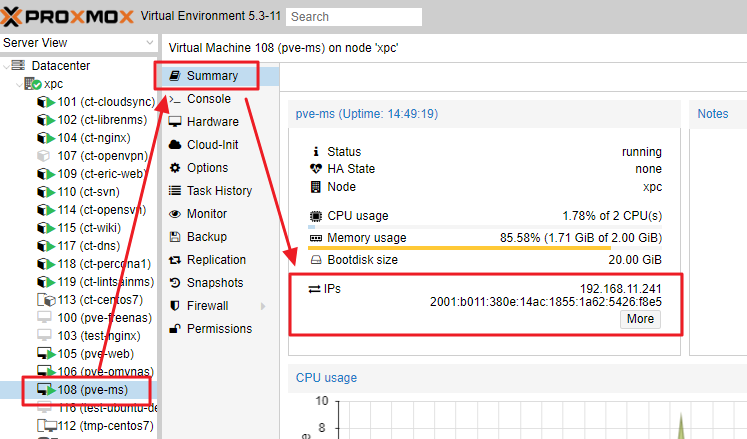Collapse the xpc node expander

19,84
